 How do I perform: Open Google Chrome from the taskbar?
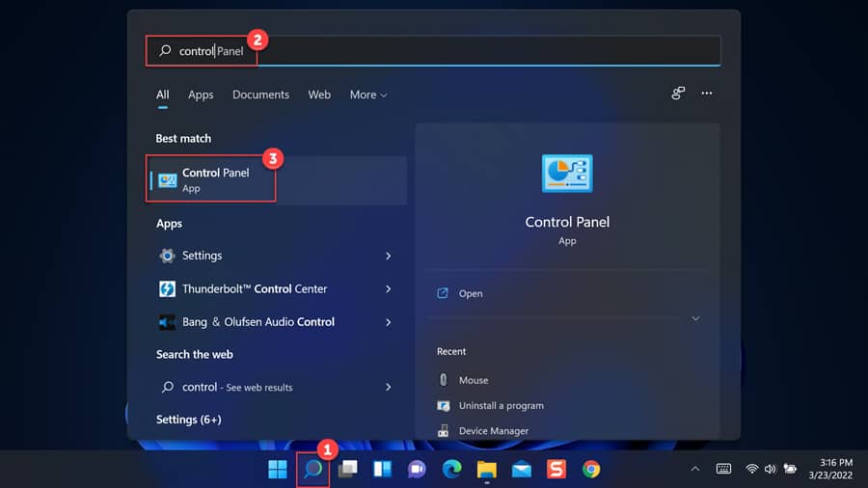(x=591, y=469)
